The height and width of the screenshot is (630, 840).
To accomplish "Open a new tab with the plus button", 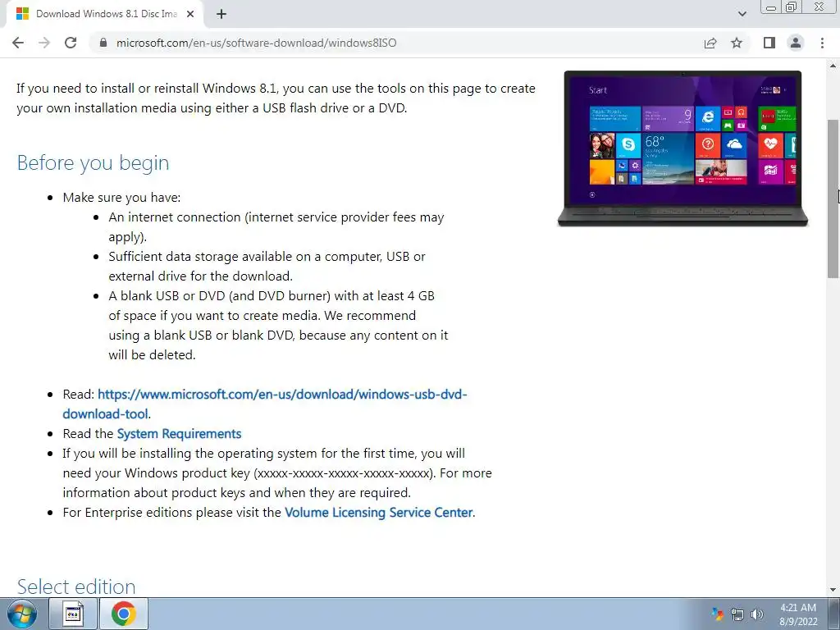I will pyautogui.click(x=221, y=14).
